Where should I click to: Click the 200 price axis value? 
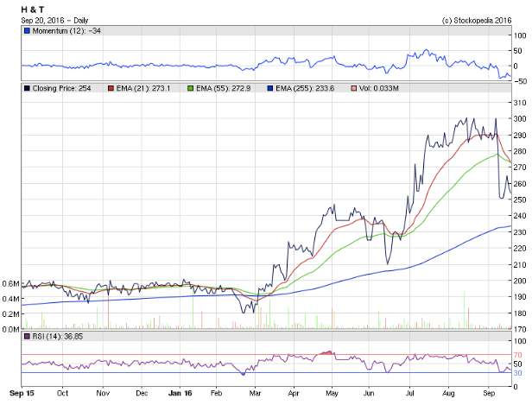(519, 281)
